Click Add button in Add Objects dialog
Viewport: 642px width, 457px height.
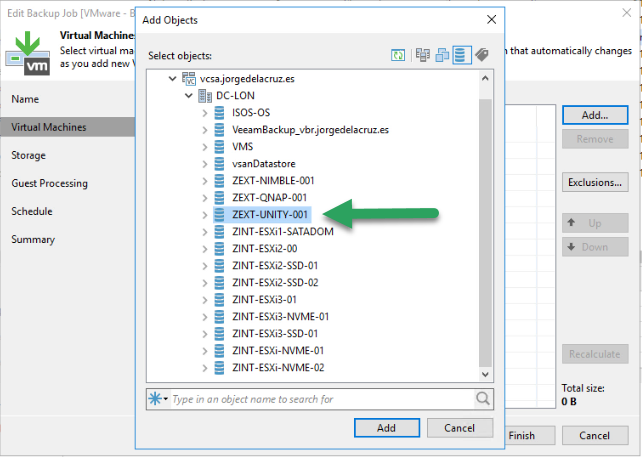tap(387, 428)
